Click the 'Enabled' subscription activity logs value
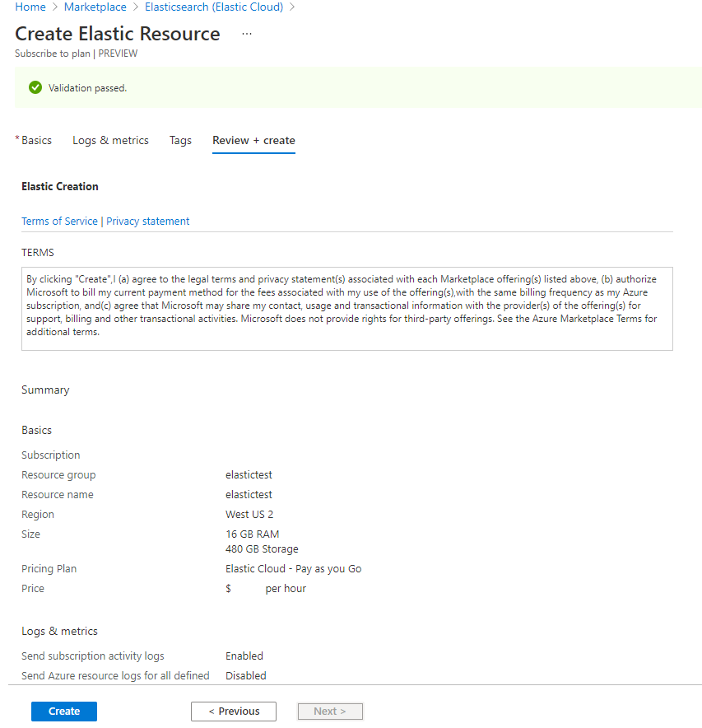The width and height of the screenshot is (702, 728). tap(244, 656)
